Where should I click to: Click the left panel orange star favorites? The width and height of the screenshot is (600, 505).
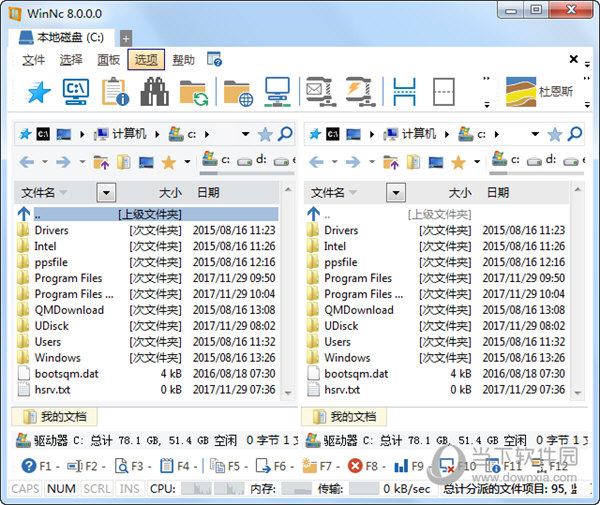[x=168, y=163]
